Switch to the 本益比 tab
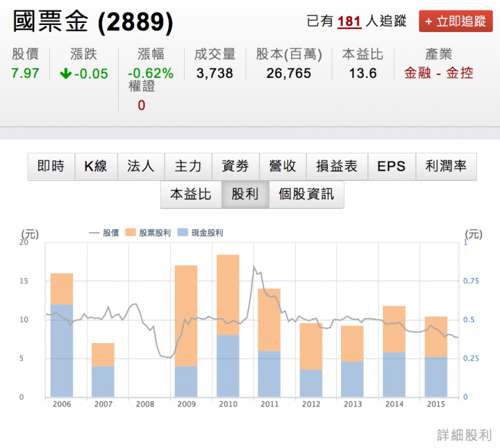 [x=191, y=194]
